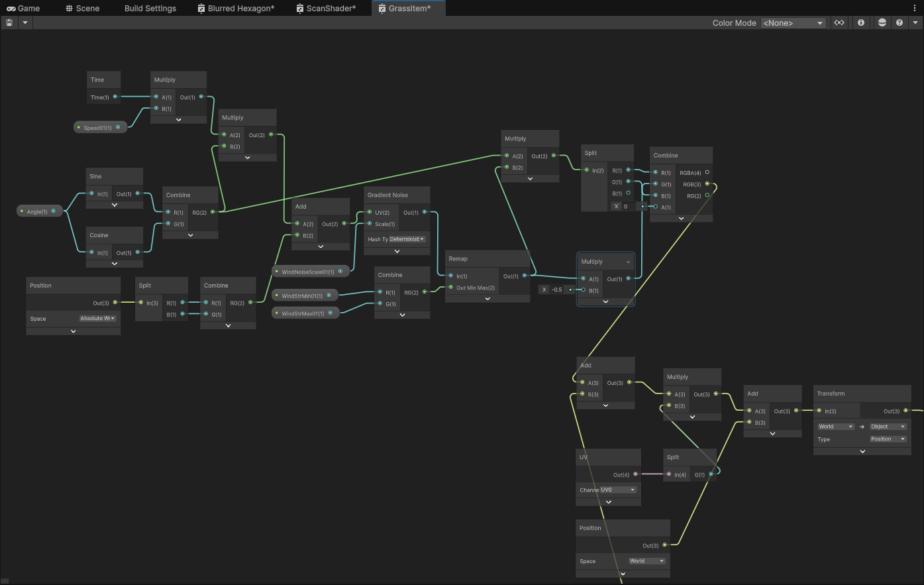Open Transform node World source dropdown
This screenshot has height=585, width=924.
[x=836, y=427]
